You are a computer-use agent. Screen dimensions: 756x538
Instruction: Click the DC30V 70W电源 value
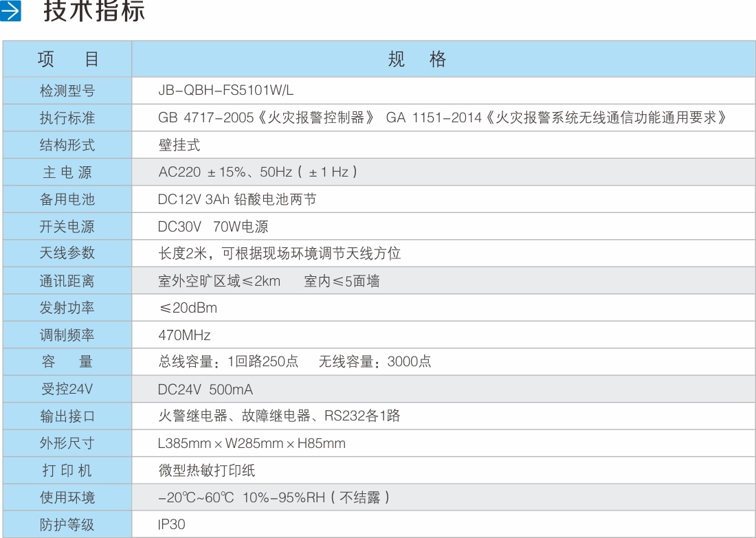(206, 226)
